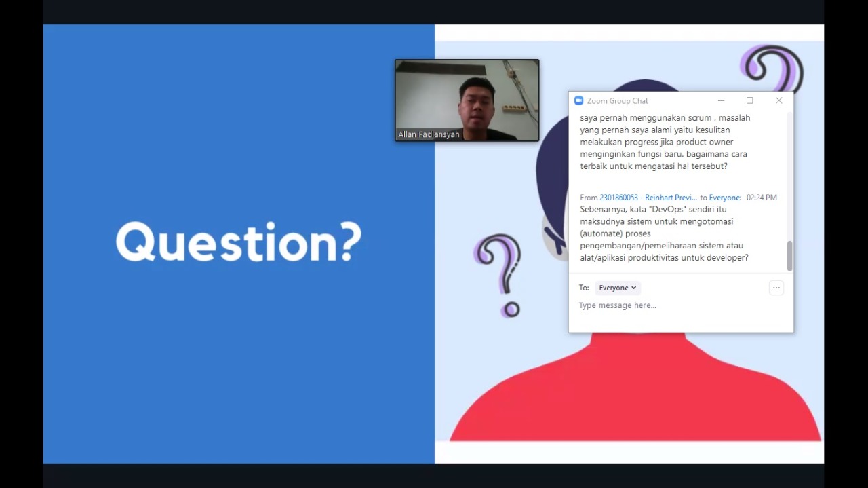
Task: Click the 'To:' label in chat
Action: 584,288
